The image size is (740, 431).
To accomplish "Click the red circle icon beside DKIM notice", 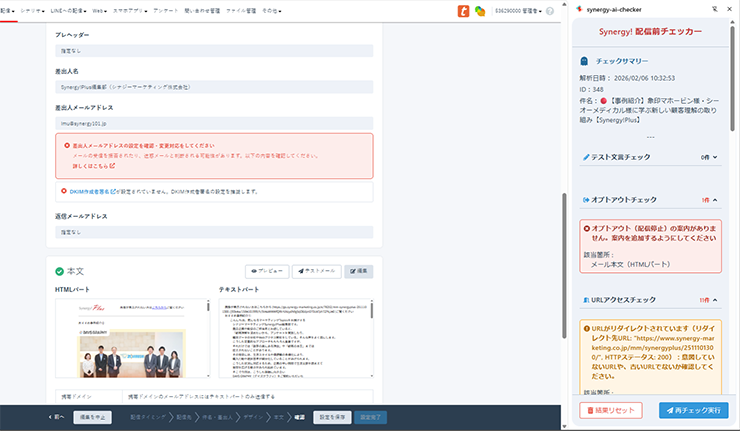I will [x=64, y=191].
